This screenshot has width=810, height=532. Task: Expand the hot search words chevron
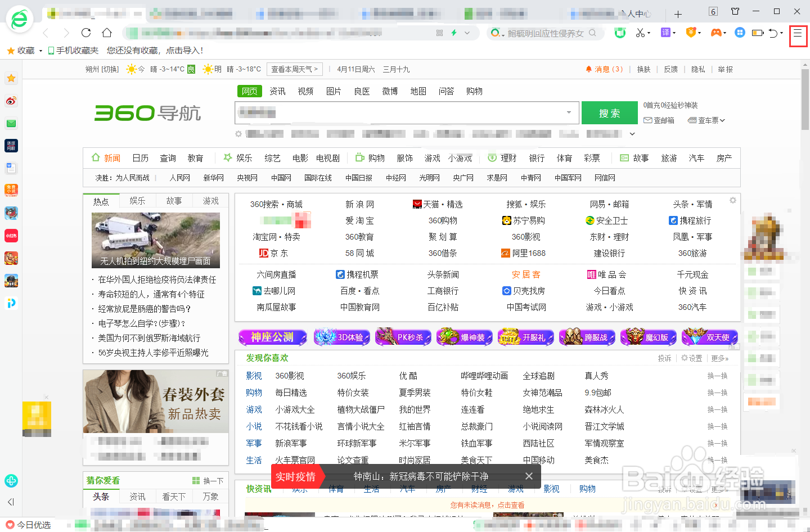coord(632,134)
